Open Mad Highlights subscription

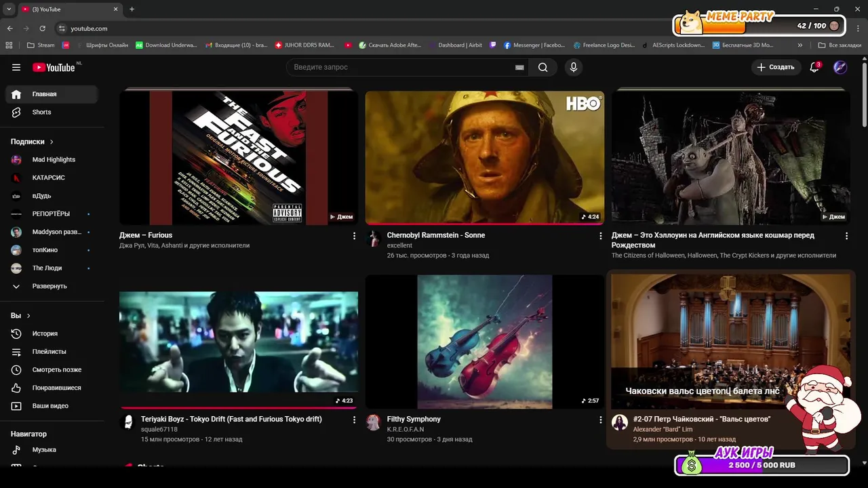coord(52,159)
